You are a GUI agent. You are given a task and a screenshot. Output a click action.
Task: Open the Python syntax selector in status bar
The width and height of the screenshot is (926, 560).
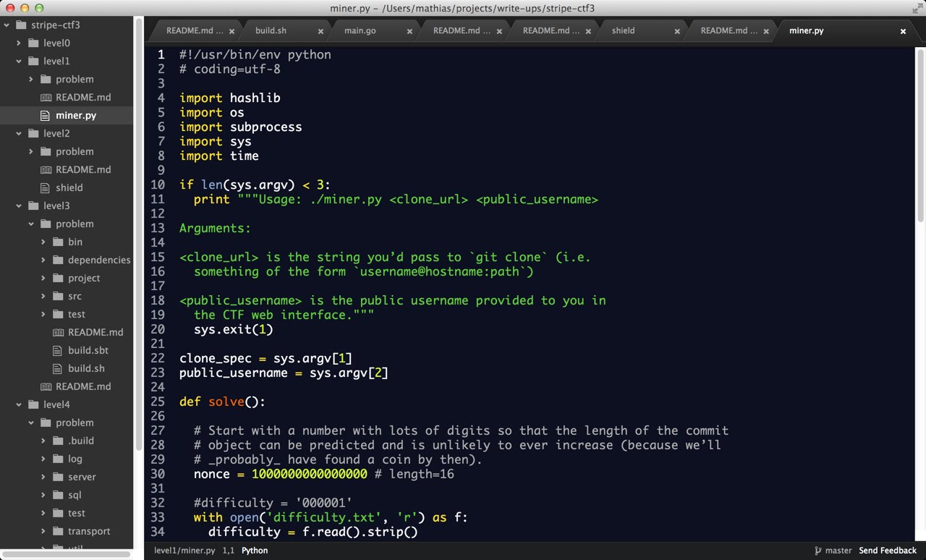click(x=255, y=551)
